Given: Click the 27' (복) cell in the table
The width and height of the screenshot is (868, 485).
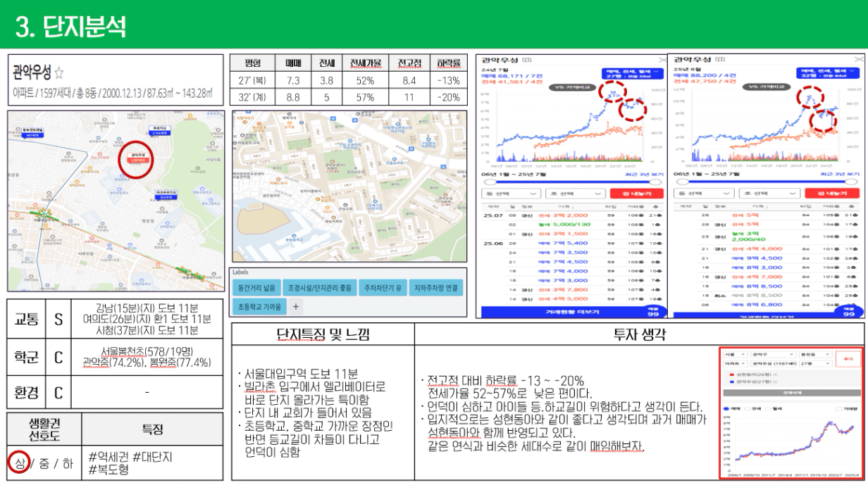Looking at the screenshot, I should (x=252, y=81).
